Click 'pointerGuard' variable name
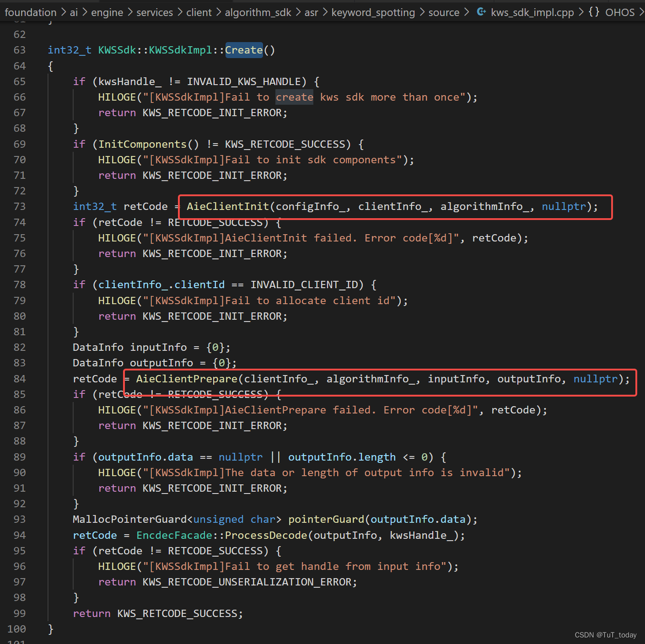 coord(326,520)
